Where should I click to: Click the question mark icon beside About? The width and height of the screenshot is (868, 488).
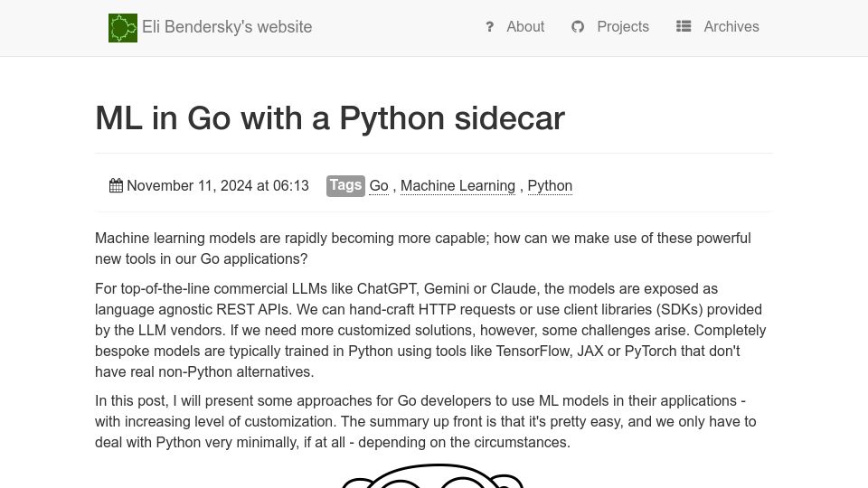point(489,26)
